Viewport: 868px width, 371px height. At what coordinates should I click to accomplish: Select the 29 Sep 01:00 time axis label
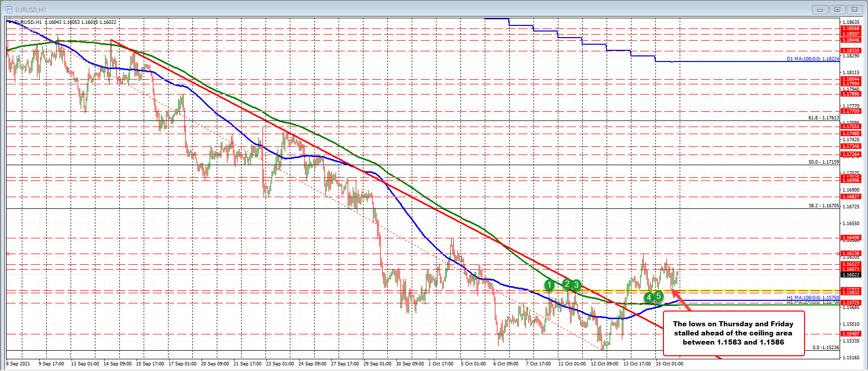[x=377, y=364]
